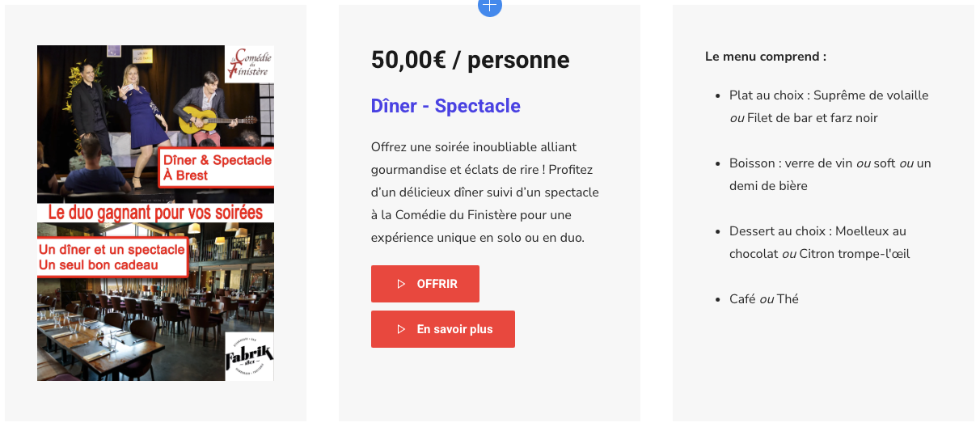Click the 'Le menu comprend :' heading
Viewport: 980px width, 427px height.
(766, 57)
